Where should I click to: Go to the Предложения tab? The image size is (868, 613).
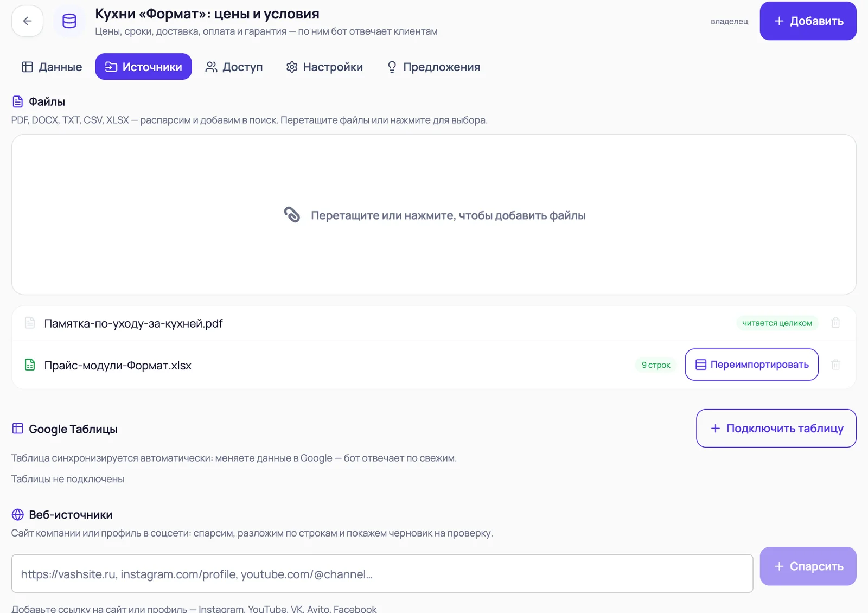point(433,67)
